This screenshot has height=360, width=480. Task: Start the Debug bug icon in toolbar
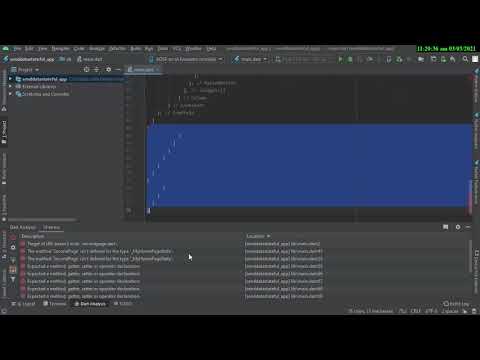pyautogui.click(x=350, y=59)
